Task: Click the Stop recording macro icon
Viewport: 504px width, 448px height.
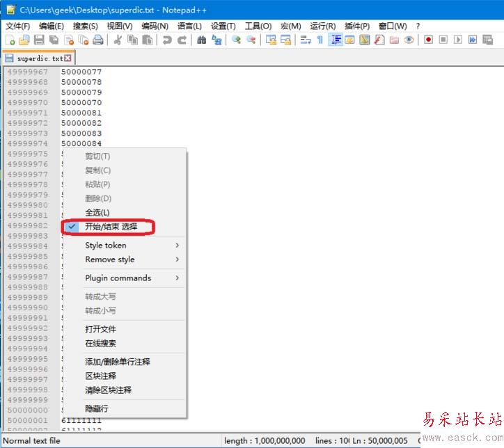Action: (x=443, y=40)
